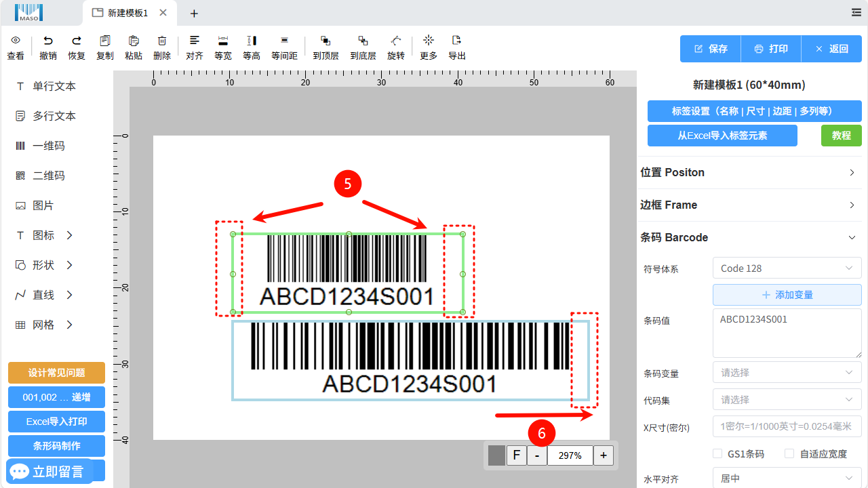Click the 导出 export icon
The width and height of the screenshot is (868, 488).
[x=457, y=41]
